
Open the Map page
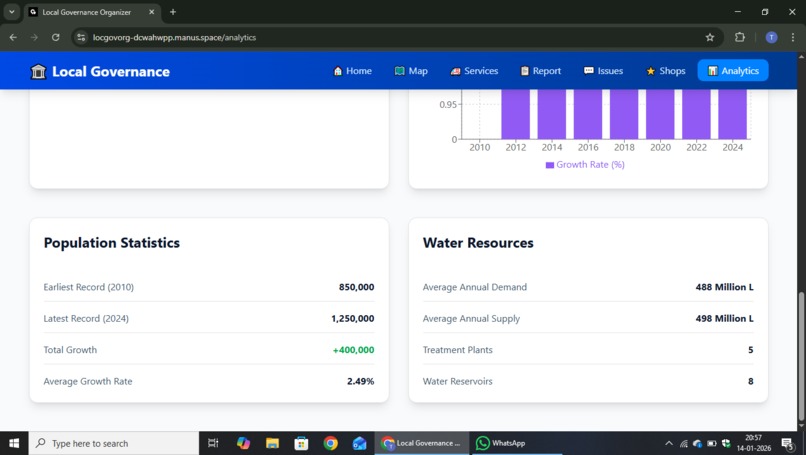pyautogui.click(x=411, y=71)
